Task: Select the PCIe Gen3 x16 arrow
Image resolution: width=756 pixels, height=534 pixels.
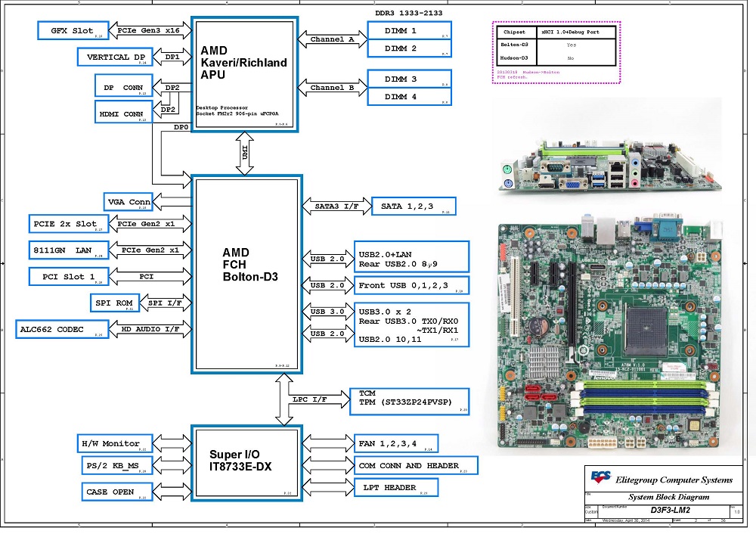Action: coord(150,30)
